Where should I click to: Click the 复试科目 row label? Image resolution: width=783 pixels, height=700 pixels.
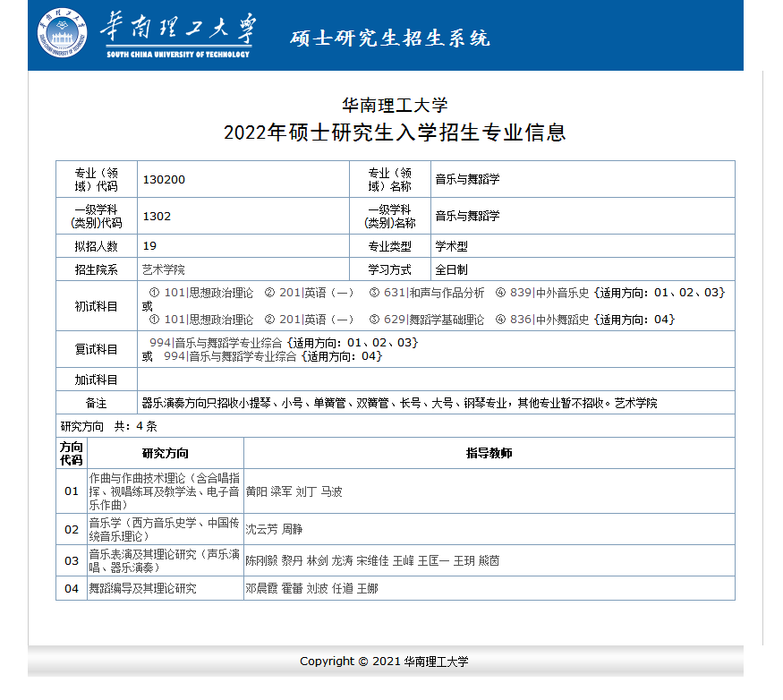pos(97,349)
